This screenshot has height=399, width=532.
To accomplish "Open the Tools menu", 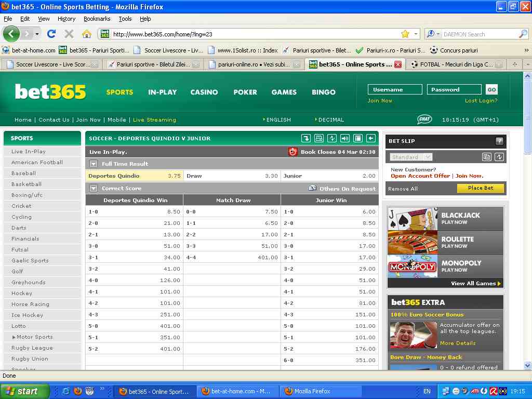I will coord(125,19).
